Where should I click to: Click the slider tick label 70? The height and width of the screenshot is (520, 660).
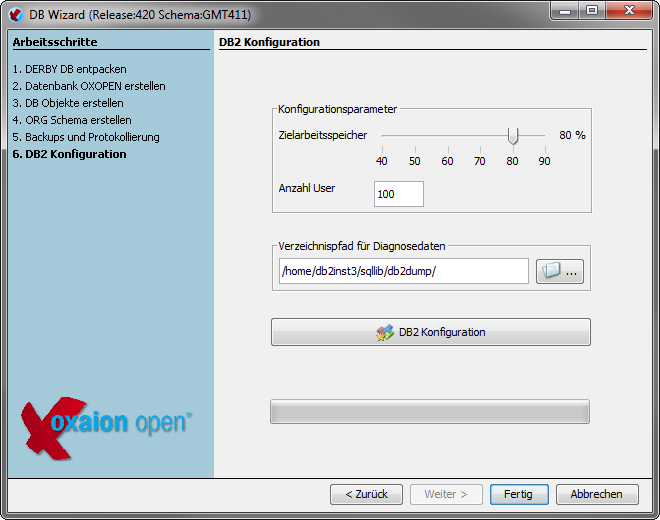tap(479, 161)
